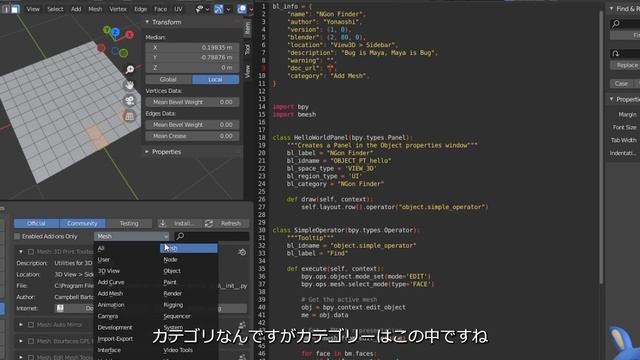
Task: Choose Import-Export from category list
Action: [x=115, y=339]
